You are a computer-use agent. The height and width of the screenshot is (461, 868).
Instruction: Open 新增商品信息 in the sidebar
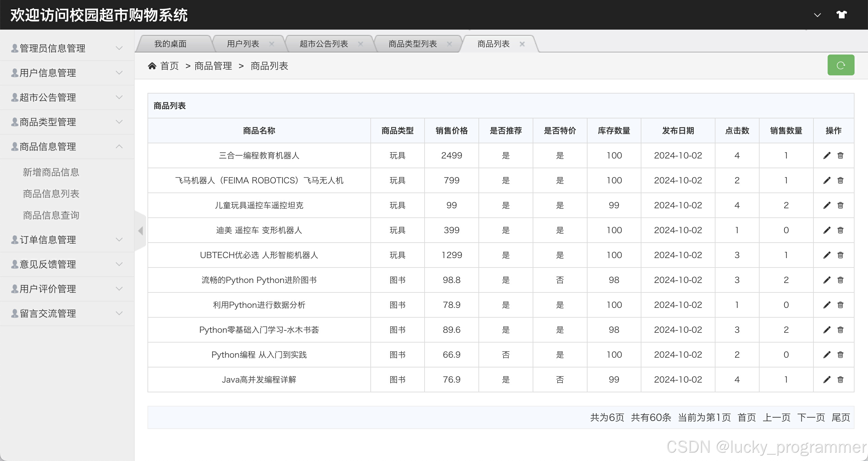51,172
